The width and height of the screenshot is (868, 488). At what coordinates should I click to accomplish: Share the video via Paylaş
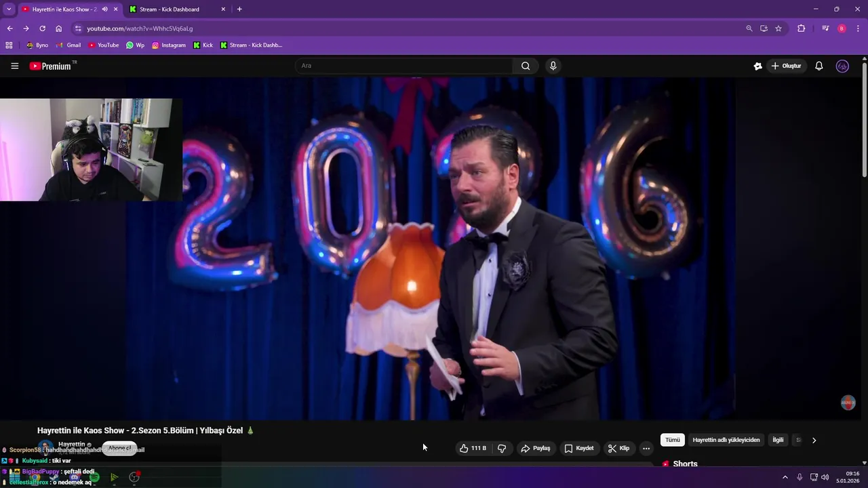pos(535,448)
